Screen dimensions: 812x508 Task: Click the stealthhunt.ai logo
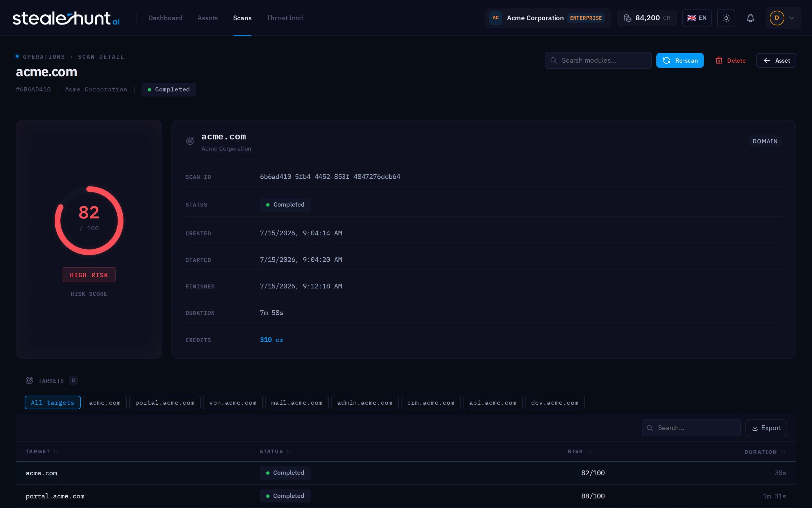coord(66,18)
